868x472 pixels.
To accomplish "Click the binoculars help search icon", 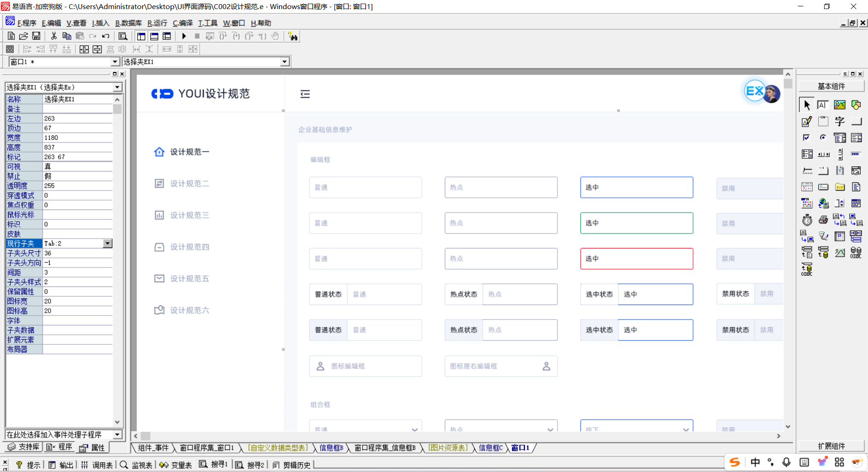I will (293, 37).
